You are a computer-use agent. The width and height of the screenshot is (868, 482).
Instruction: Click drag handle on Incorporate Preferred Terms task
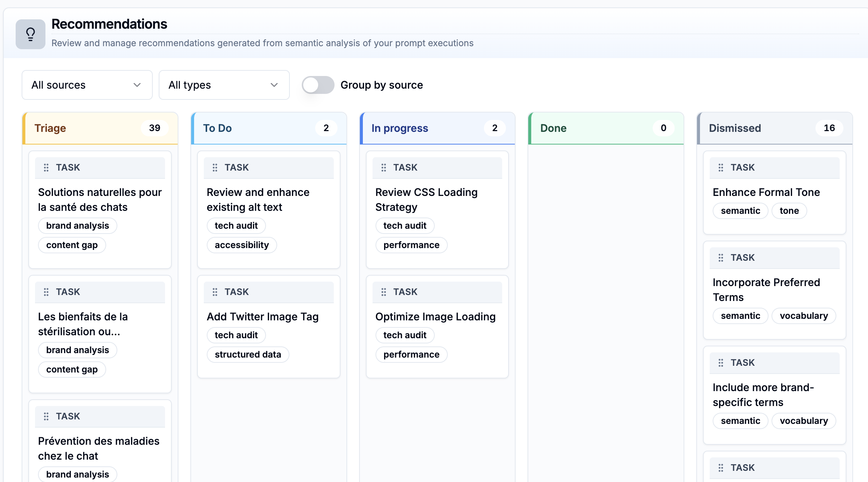(x=721, y=258)
